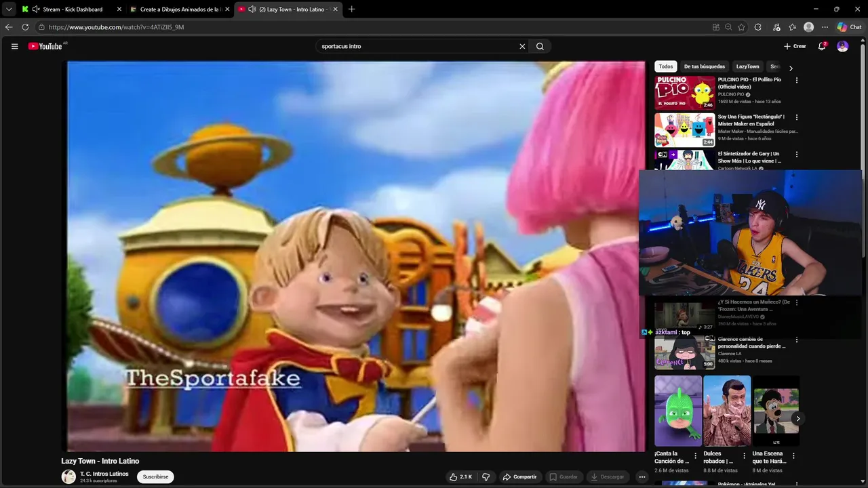Open favorites list in toolbar
868x488 pixels.
pyautogui.click(x=792, y=27)
